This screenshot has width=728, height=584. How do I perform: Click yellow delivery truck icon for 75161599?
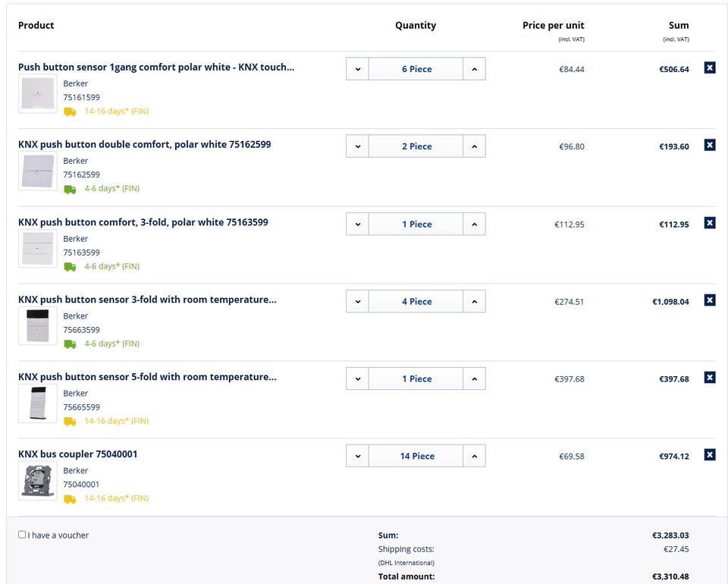point(70,111)
